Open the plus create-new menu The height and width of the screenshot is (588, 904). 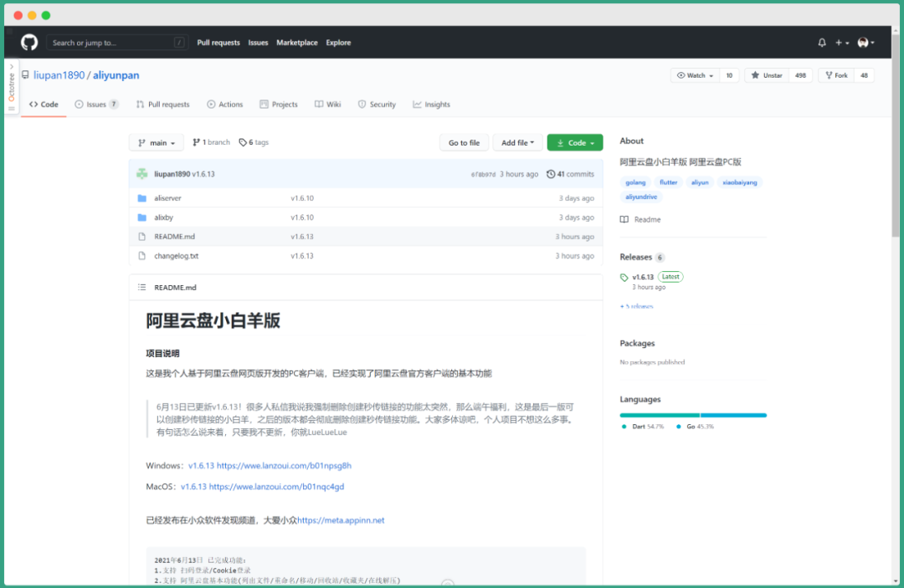pyautogui.click(x=842, y=43)
